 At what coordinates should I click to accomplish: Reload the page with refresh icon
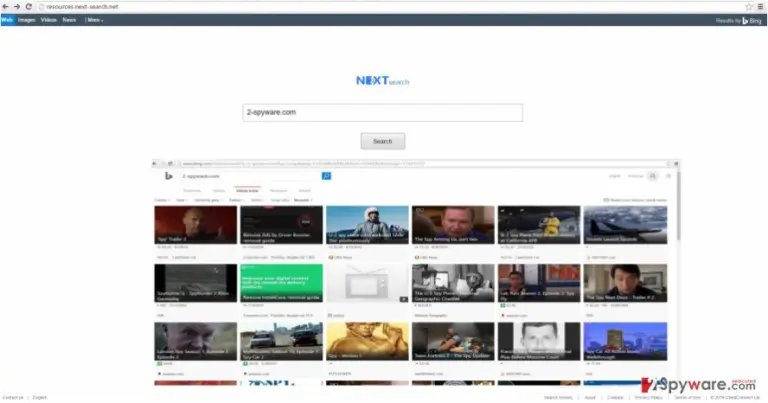point(28,6)
